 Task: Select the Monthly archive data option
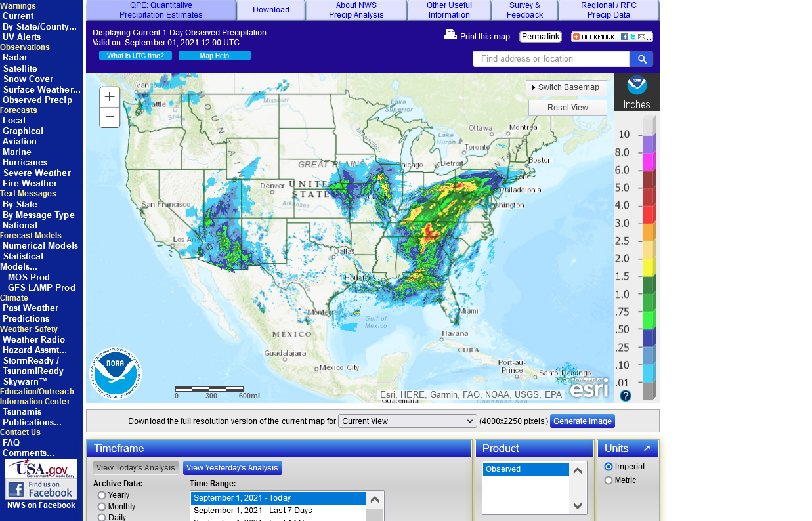pos(102,507)
